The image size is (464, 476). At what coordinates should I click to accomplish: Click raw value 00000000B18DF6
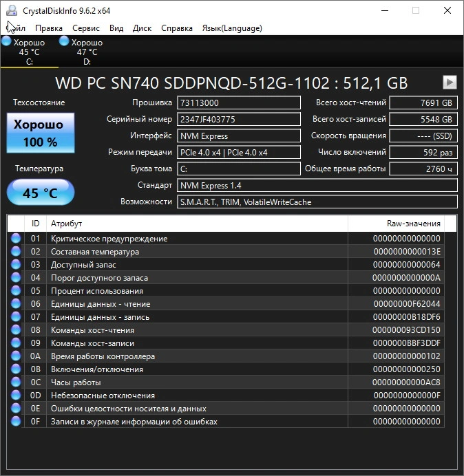pyautogui.click(x=407, y=317)
